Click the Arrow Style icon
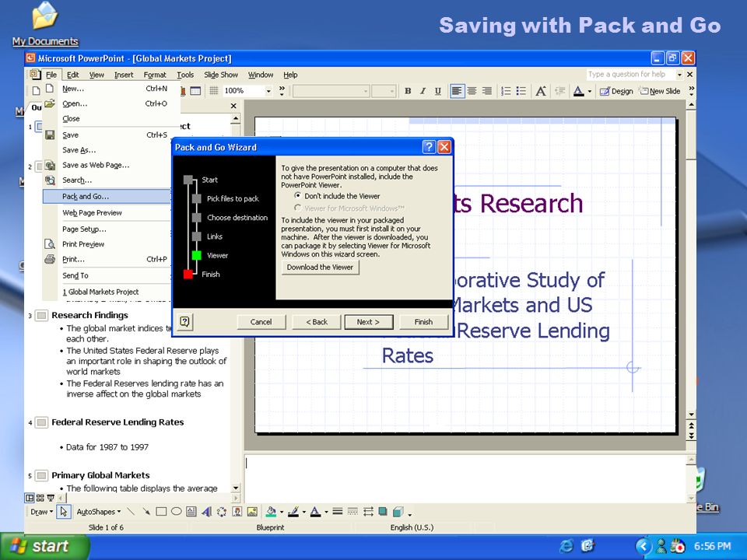 (x=368, y=512)
